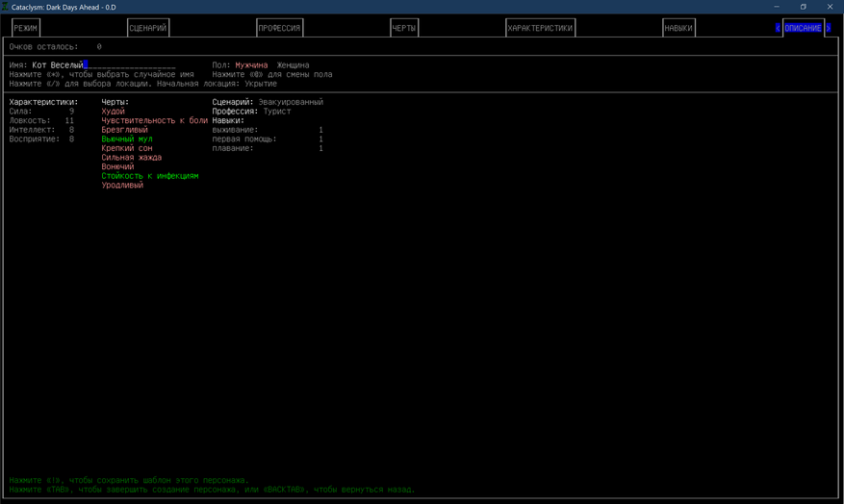Go to the ПРОФЕССИЯ tab
This screenshot has width=844, height=504.
click(x=279, y=28)
